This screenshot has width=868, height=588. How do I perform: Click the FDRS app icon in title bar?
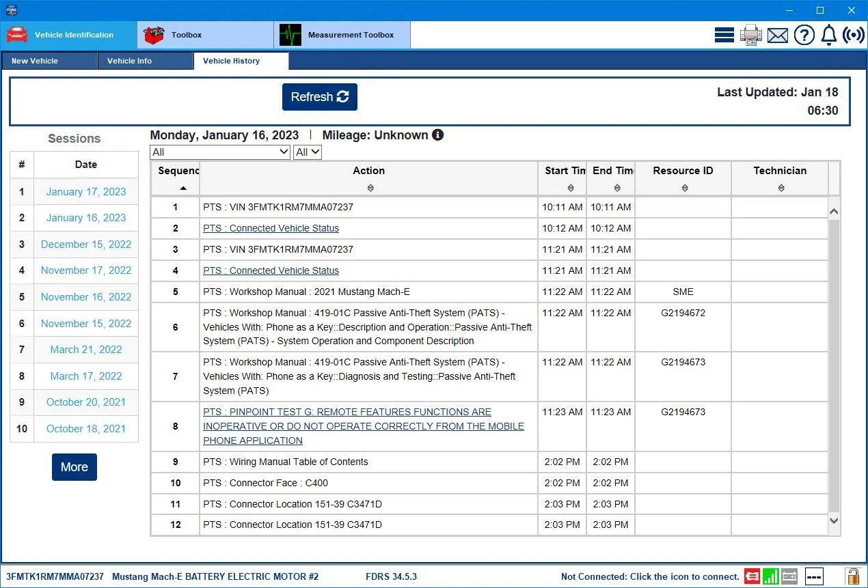click(x=11, y=10)
